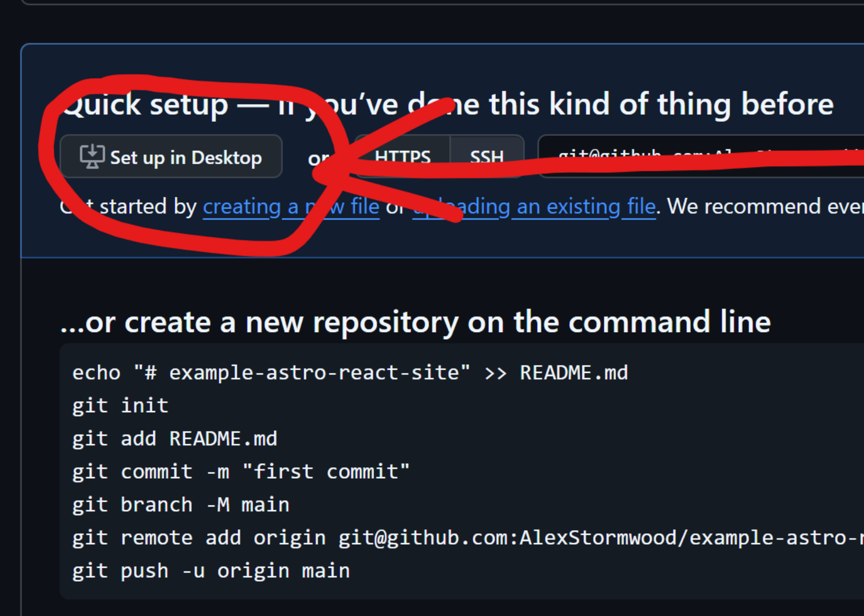
Task: Switch the clone URL to SSH
Action: click(x=486, y=157)
